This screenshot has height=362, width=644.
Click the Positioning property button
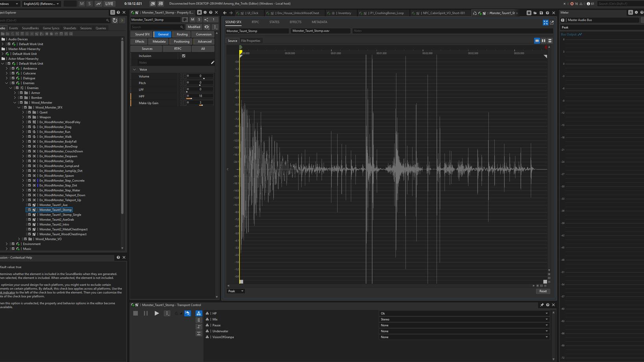click(x=181, y=41)
